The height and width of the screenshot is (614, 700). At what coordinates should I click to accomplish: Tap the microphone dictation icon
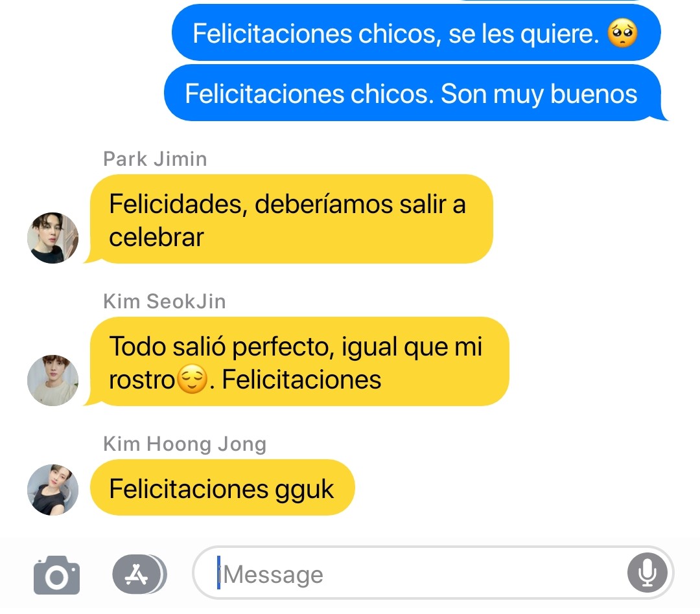coord(647,573)
